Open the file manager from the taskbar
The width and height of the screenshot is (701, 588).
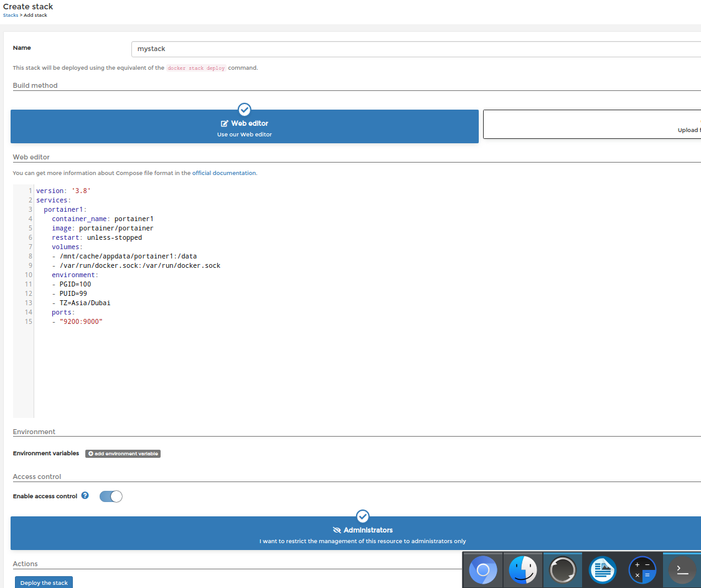[x=522, y=569]
